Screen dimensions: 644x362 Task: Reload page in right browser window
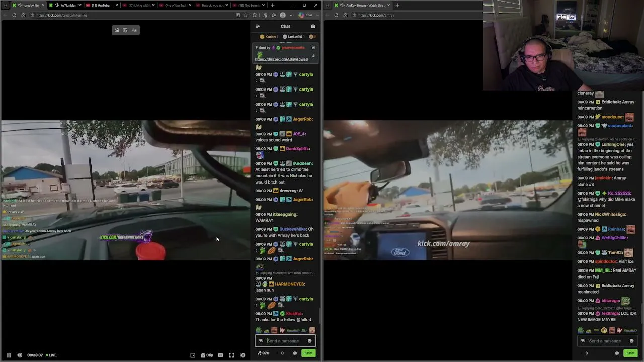coord(337,15)
